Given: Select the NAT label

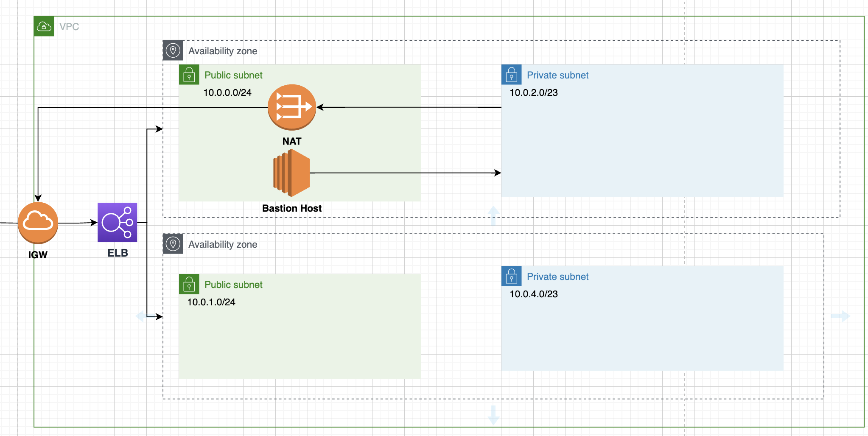Looking at the screenshot, I should (292, 141).
